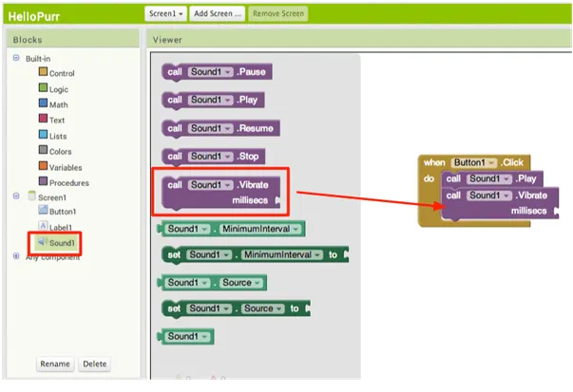This screenshot has width=573, height=392.
Task: Expand the Any component node
Action: 16,256
